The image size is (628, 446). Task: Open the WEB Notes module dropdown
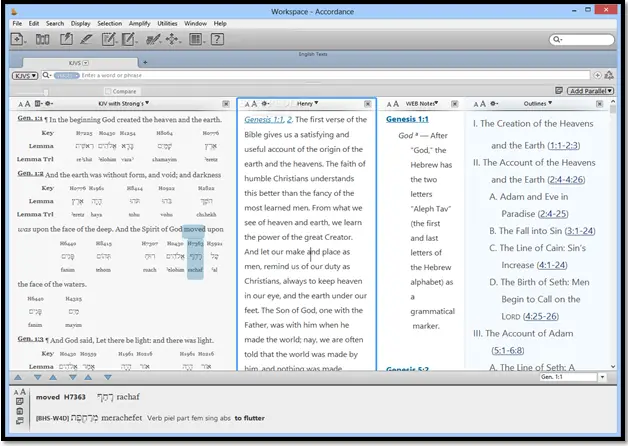422,103
